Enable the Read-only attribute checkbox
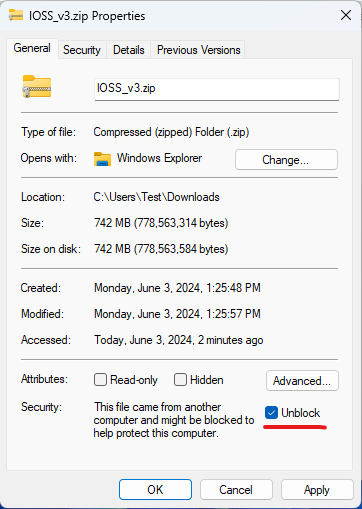Image resolution: width=362 pixels, height=509 pixels. tap(100, 380)
